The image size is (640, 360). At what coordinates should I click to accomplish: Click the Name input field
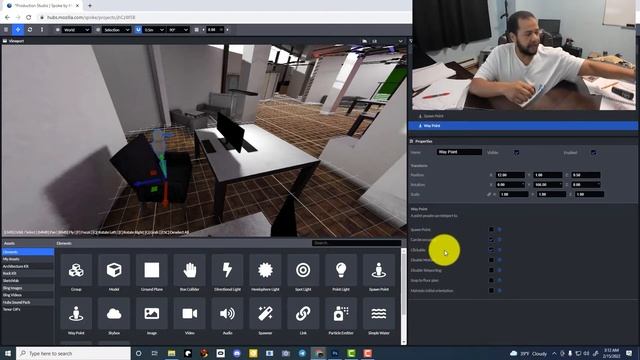click(459, 152)
